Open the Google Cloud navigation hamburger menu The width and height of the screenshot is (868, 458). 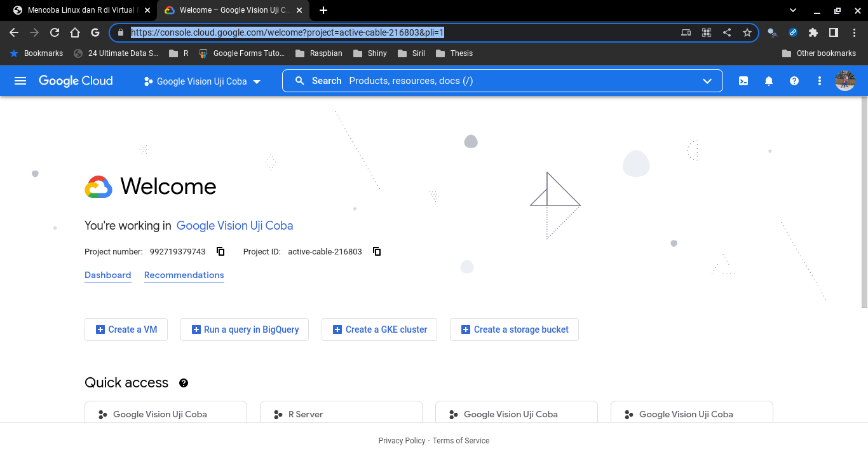pyautogui.click(x=20, y=81)
